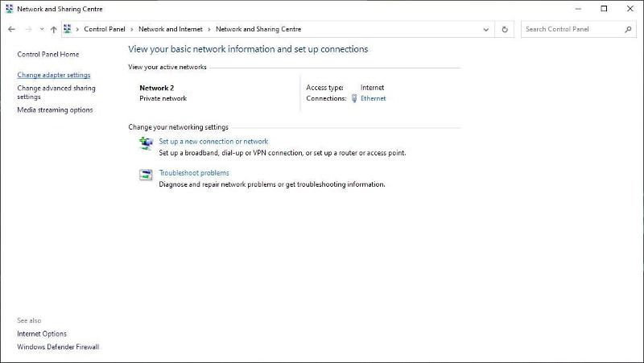Open Windows Defender Firewall

point(58,347)
